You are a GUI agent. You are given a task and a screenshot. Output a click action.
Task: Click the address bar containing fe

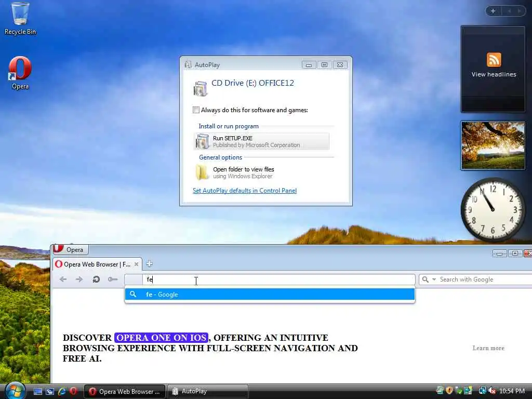tap(278, 280)
